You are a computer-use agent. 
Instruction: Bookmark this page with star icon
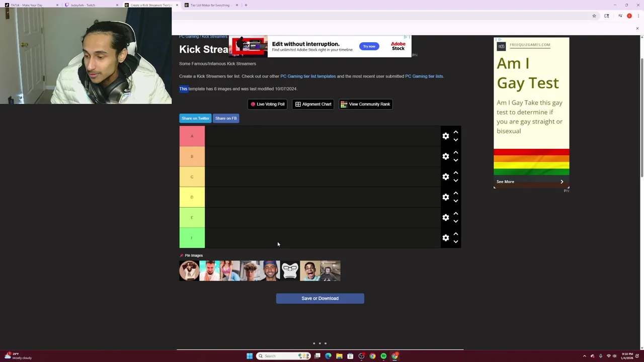pyautogui.click(x=594, y=16)
